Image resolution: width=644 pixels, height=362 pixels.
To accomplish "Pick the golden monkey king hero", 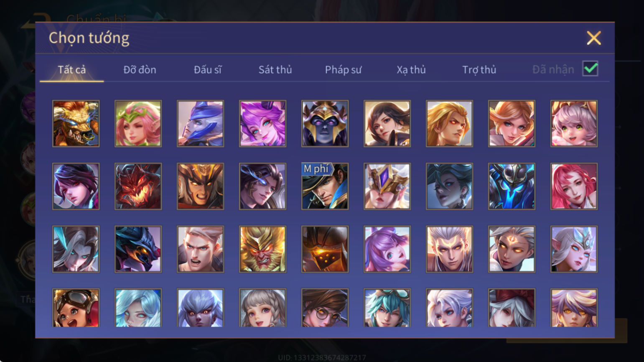I will (262, 249).
